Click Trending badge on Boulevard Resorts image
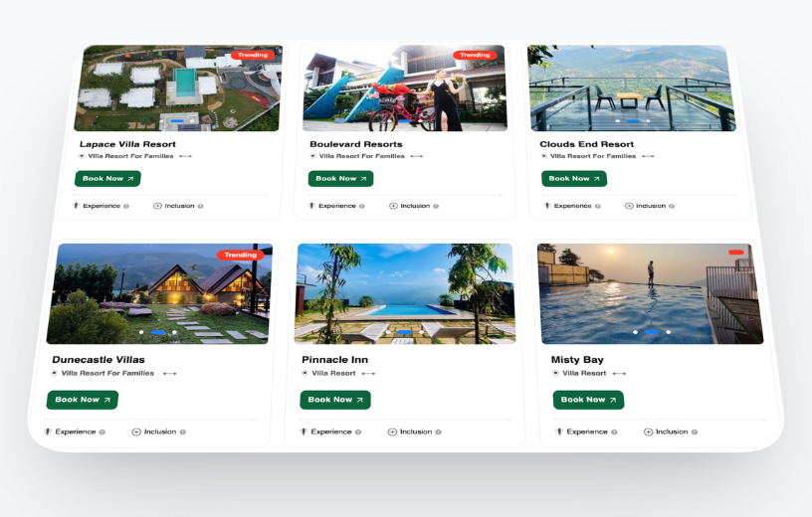 pyautogui.click(x=475, y=56)
